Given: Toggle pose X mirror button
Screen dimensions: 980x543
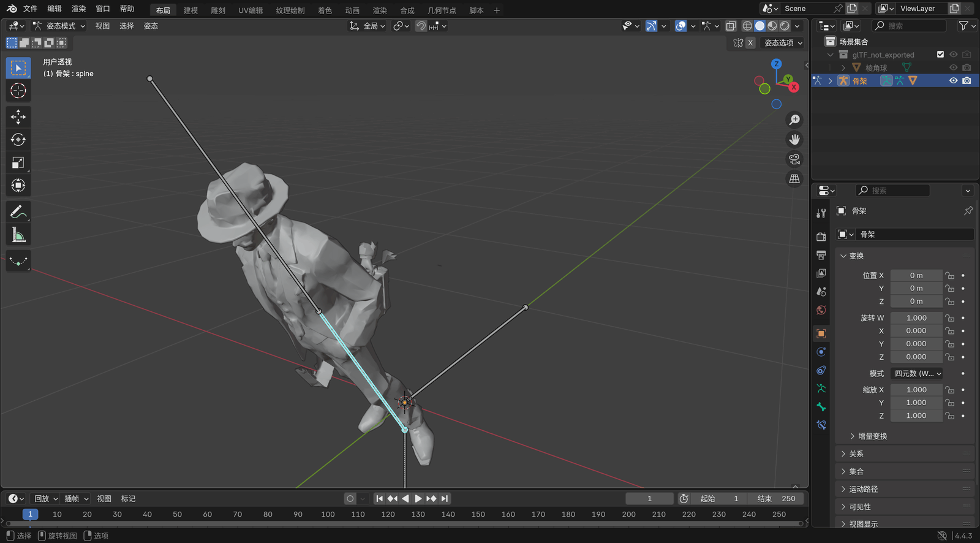Looking at the screenshot, I should pos(750,43).
